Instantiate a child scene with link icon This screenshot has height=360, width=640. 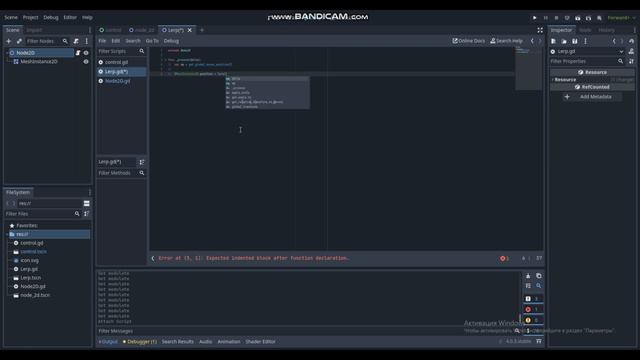[x=19, y=41]
